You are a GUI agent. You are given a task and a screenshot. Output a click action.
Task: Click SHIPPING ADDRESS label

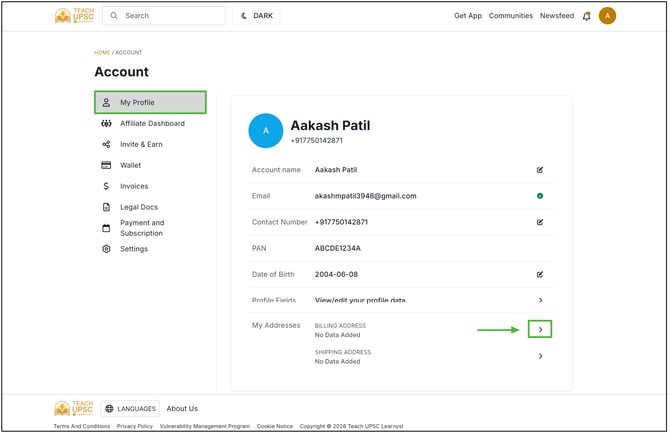coord(344,353)
